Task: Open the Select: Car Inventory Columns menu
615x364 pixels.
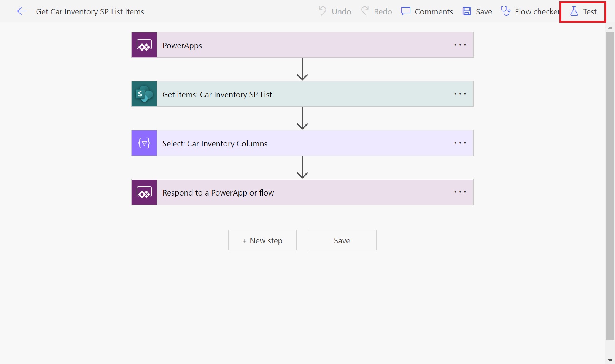Action: pos(460,143)
